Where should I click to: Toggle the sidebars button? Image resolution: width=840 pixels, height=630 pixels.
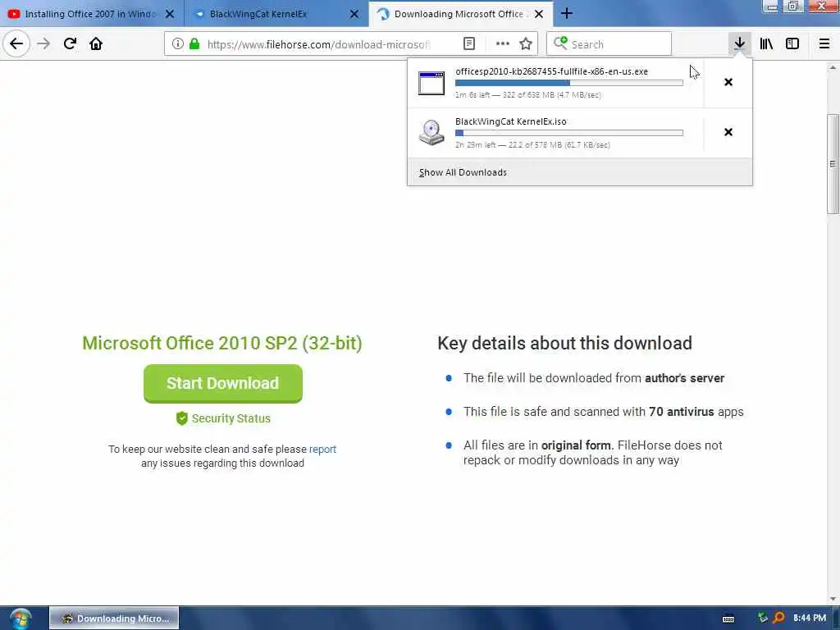[x=792, y=43]
